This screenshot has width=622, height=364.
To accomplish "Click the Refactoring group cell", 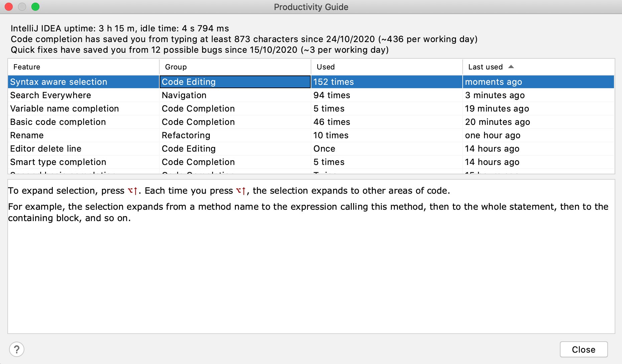I will coord(235,135).
